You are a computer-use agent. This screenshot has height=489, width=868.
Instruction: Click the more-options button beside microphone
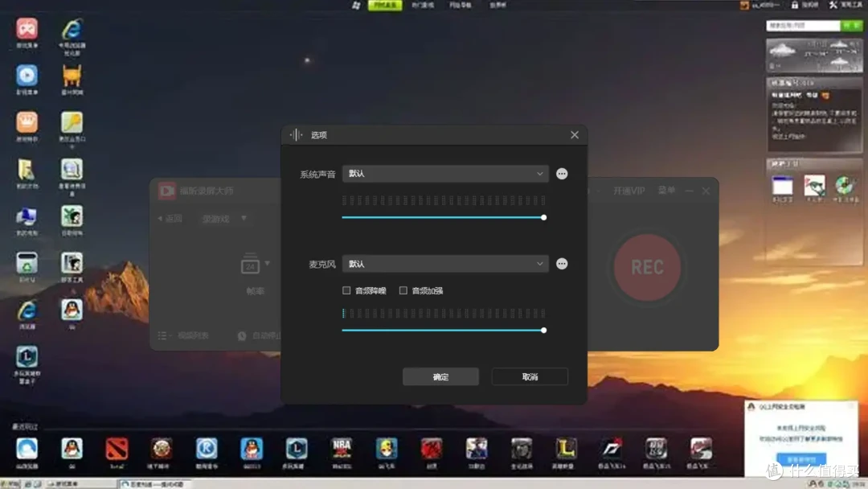point(562,264)
